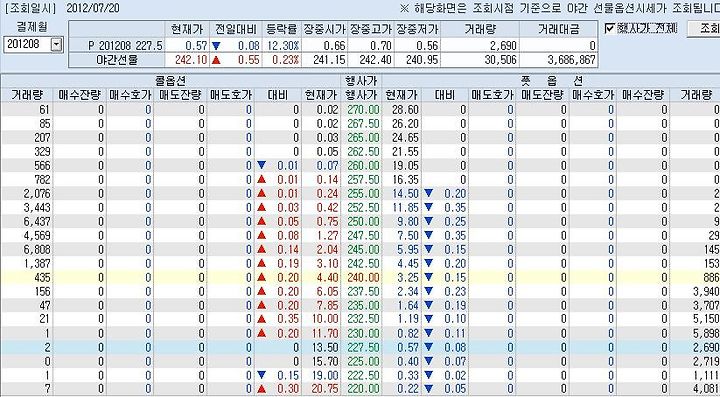The height and width of the screenshot is (397, 720).
Task: Click the 30,506 volume value
Action: pyautogui.click(x=500, y=60)
